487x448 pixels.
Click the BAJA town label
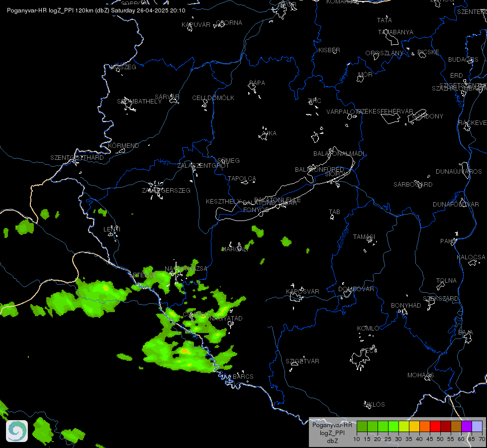pyautogui.click(x=466, y=333)
